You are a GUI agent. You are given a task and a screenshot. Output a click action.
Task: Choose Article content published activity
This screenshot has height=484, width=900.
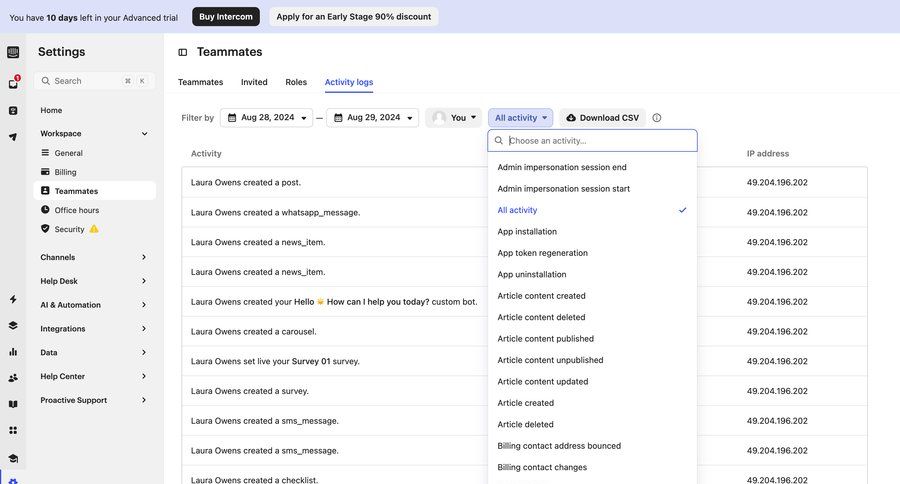click(592, 339)
